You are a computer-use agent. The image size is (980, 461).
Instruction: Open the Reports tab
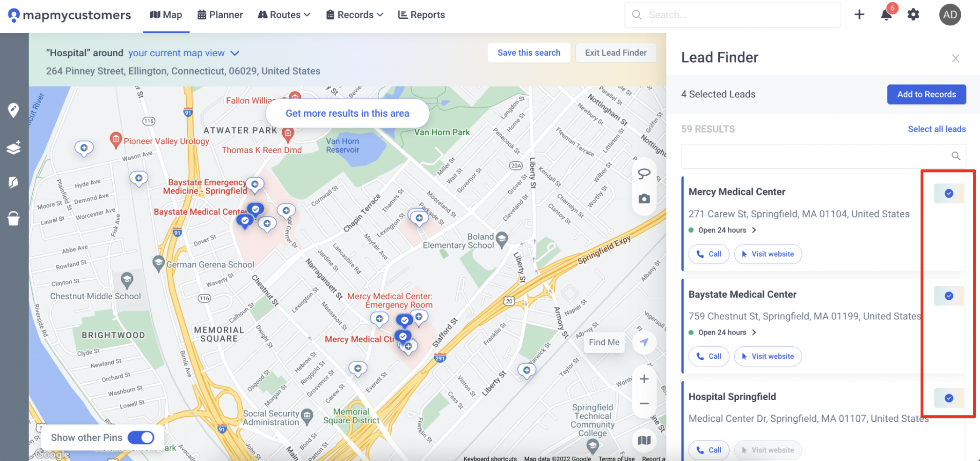coord(421,15)
